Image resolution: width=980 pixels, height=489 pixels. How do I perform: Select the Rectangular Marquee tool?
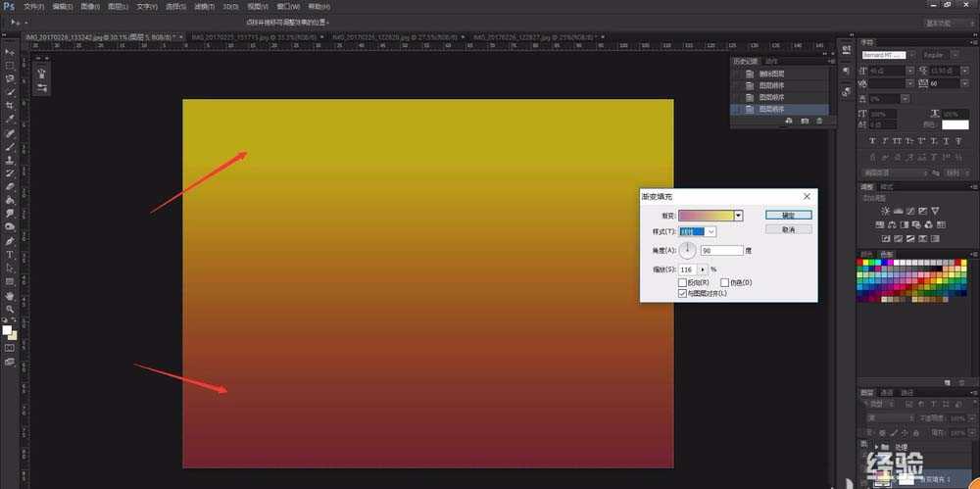(10, 65)
